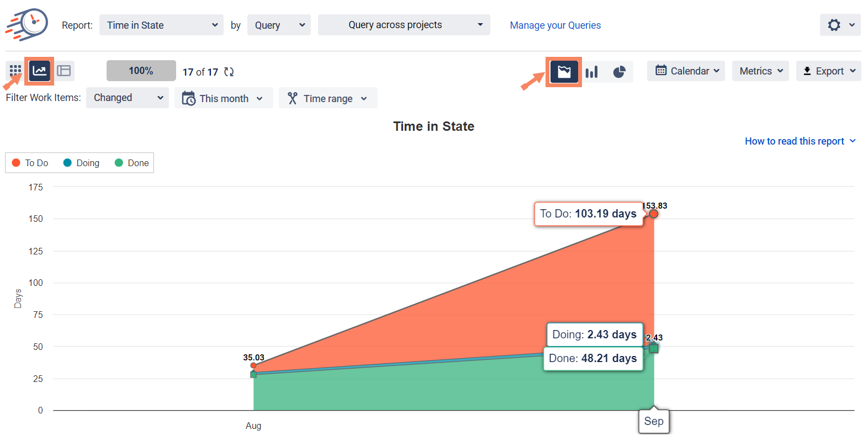Open the settings gear menu
The image size is (868, 441).
point(839,25)
